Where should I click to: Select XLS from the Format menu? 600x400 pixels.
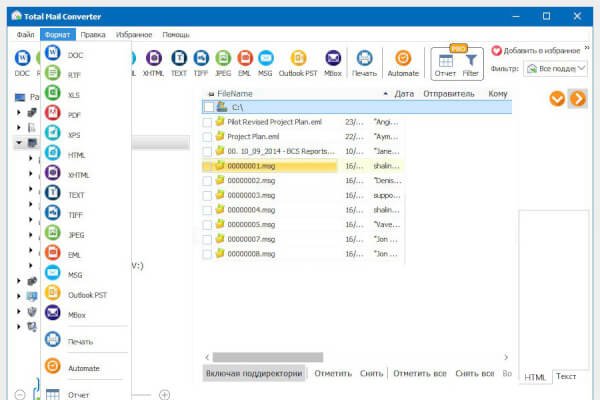point(73,95)
